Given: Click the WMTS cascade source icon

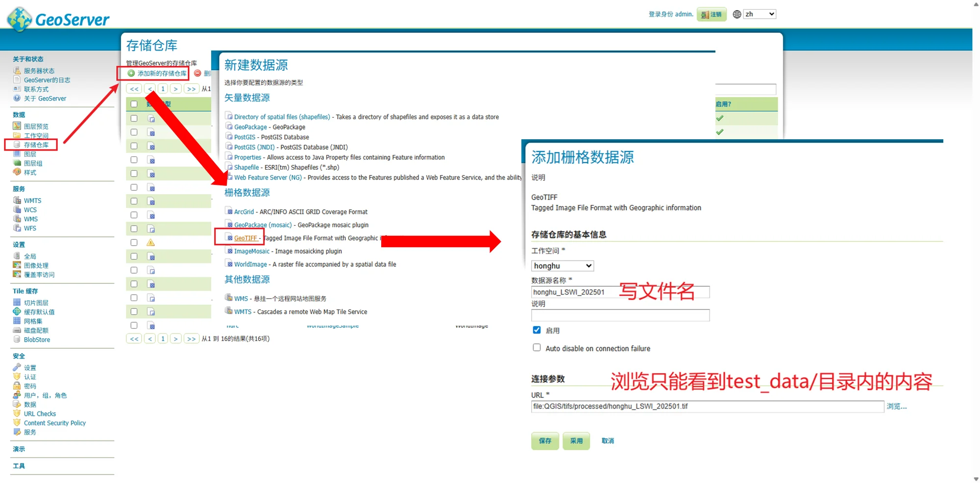Looking at the screenshot, I should pyautogui.click(x=229, y=311).
